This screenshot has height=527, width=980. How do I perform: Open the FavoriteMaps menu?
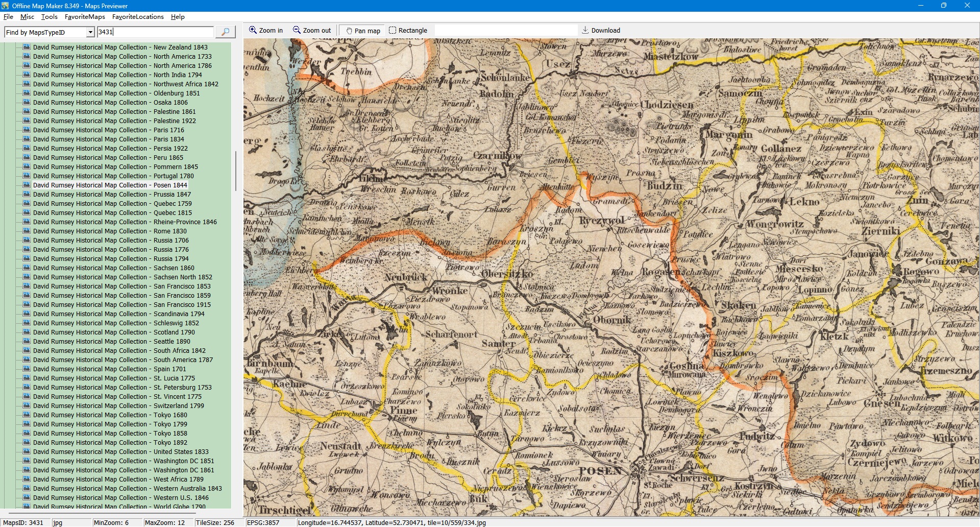[x=85, y=17]
